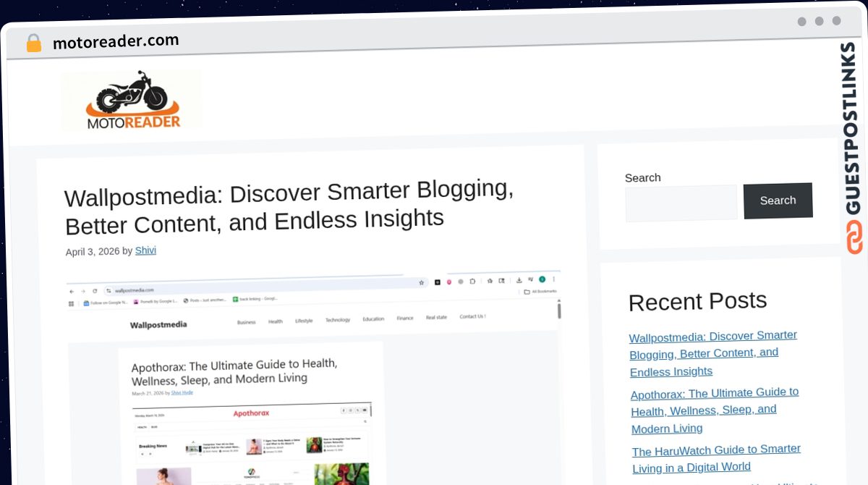Click the Recent Posts heading
Viewport: 868px width, 485px height.
point(697,301)
